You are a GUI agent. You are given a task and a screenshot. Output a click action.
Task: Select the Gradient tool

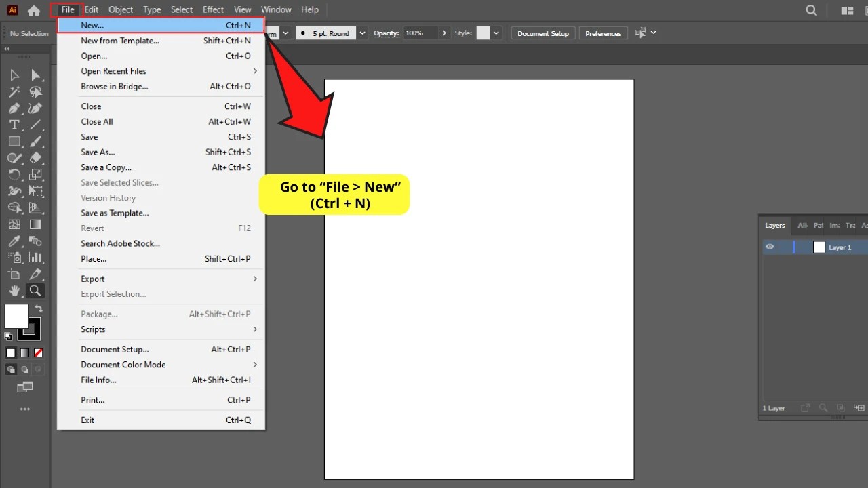(36, 224)
